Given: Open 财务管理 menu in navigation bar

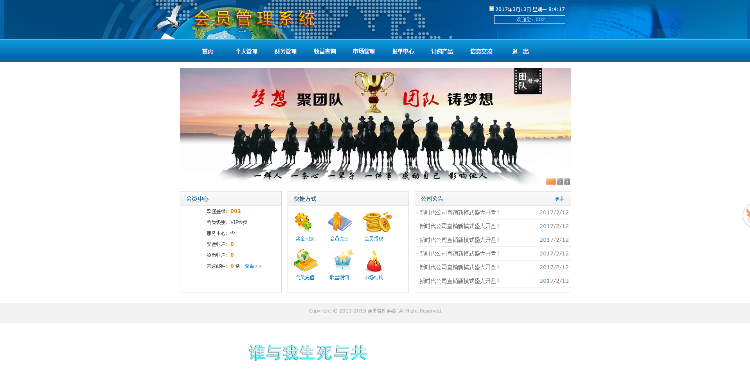Looking at the screenshot, I should 285,51.
